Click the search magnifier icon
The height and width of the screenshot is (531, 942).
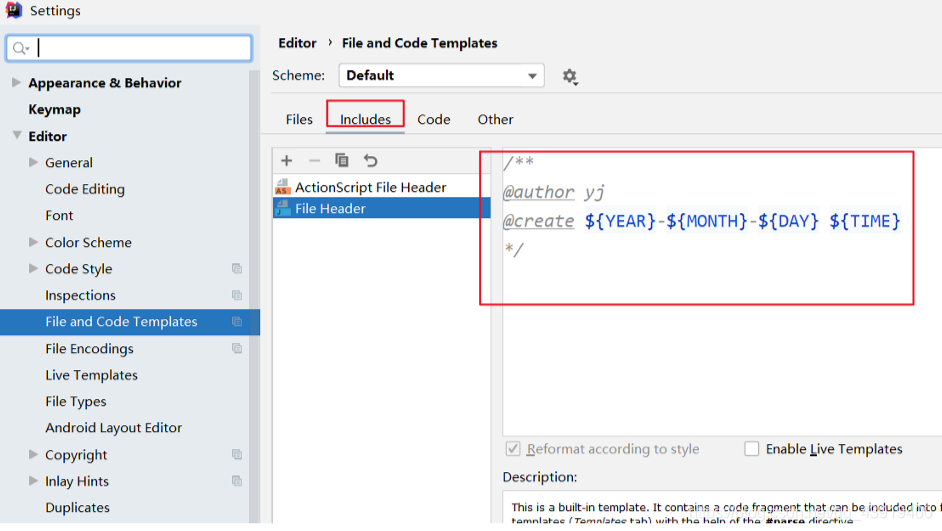click(20, 48)
